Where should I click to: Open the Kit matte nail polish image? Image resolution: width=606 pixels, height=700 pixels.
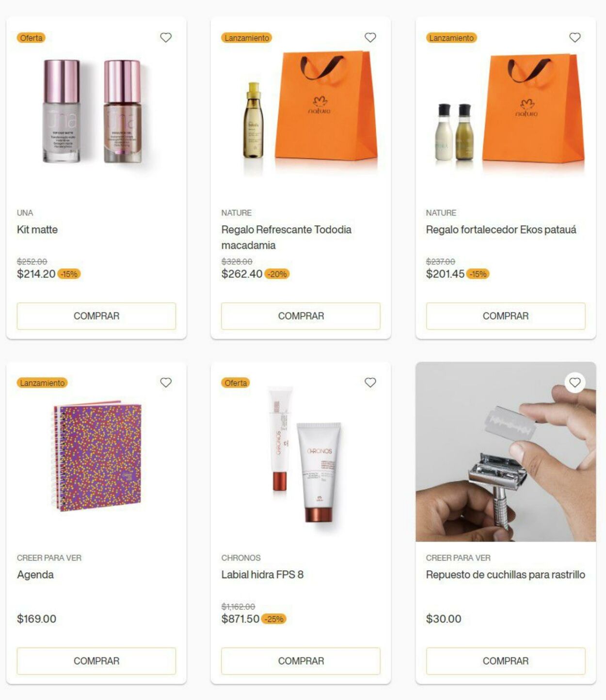(93, 111)
